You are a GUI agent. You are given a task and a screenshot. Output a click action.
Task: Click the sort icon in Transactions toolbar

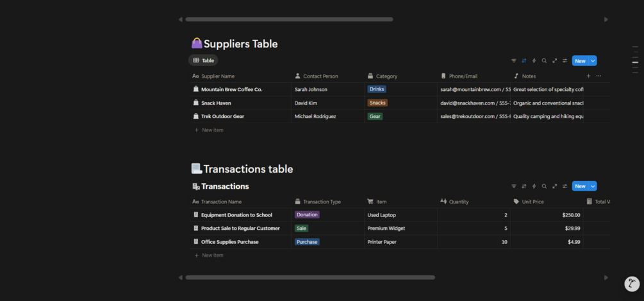524,186
